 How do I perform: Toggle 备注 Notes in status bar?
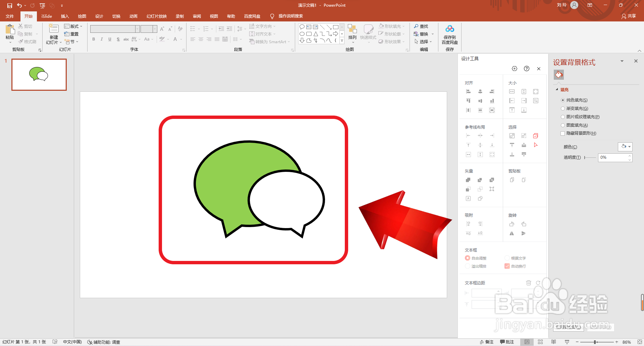point(487,342)
